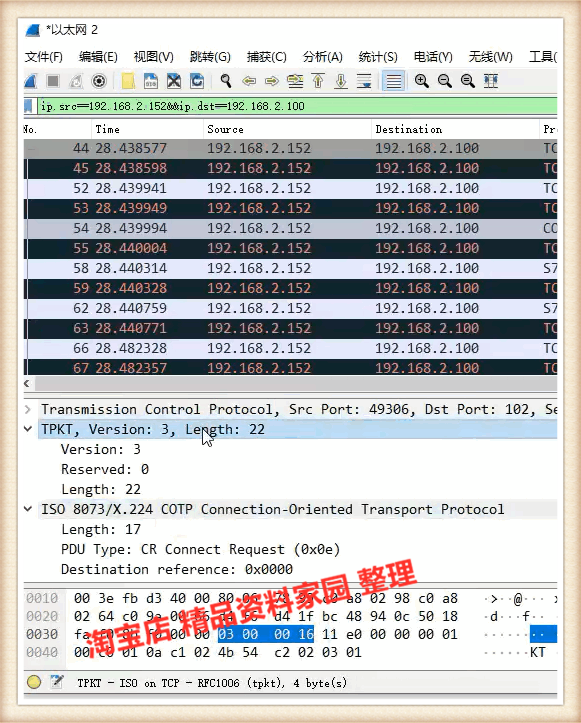Image resolution: width=581 pixels, height=723 pixels.
Task: Select 'Destination reference: 0x0000' field
Action: pos(177,569)
